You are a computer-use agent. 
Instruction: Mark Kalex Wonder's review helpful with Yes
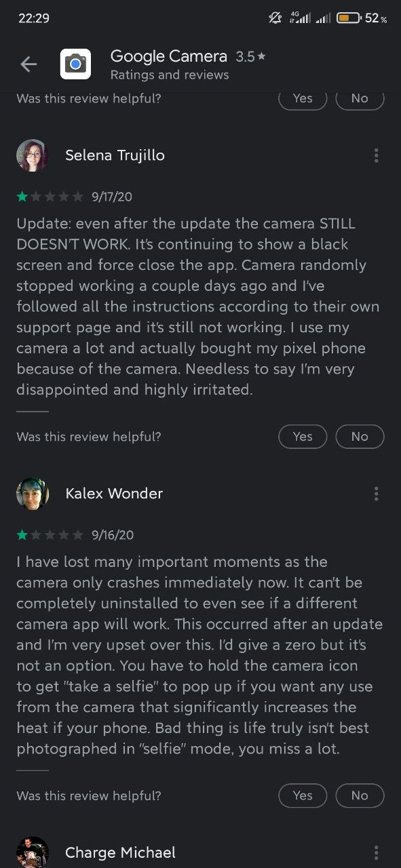(x=303, y=795)
